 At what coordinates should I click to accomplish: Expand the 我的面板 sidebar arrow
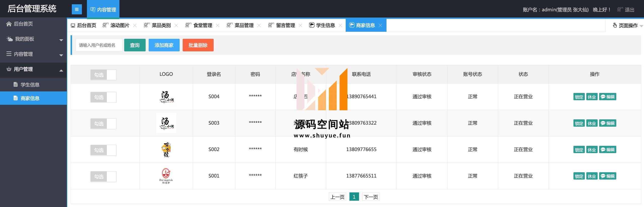click(61, 40)
